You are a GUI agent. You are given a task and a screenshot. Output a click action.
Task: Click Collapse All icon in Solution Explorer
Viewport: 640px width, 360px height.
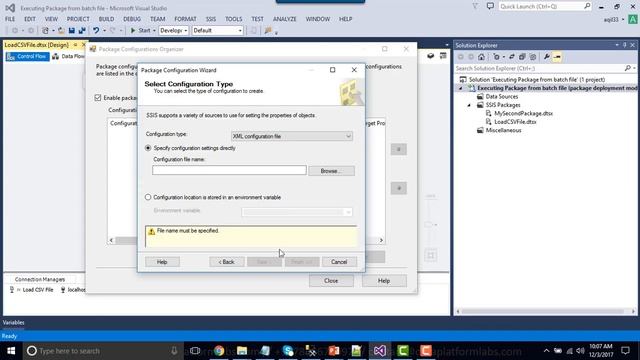(x=522, y=57)
